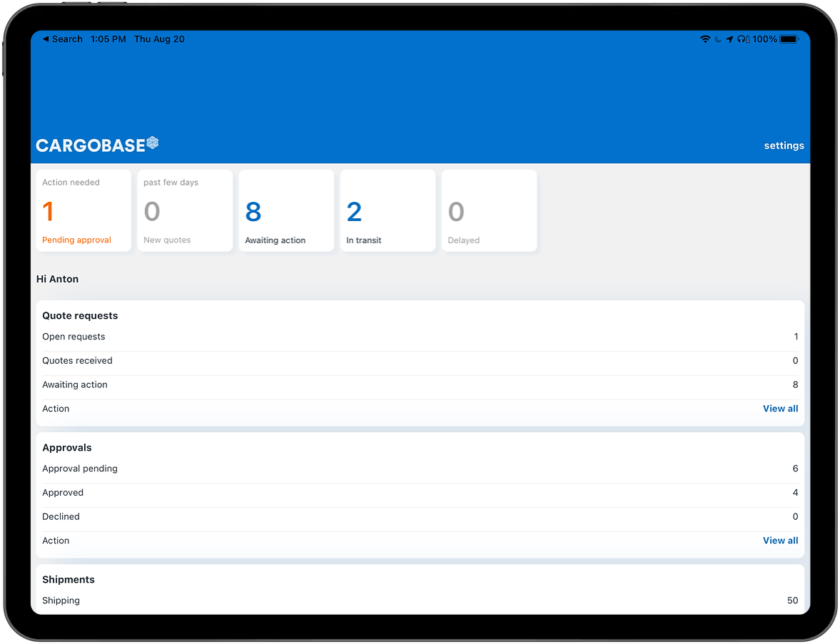Tap the location arrow status icon
Screen dimensions: 840x644
[729, 39]
